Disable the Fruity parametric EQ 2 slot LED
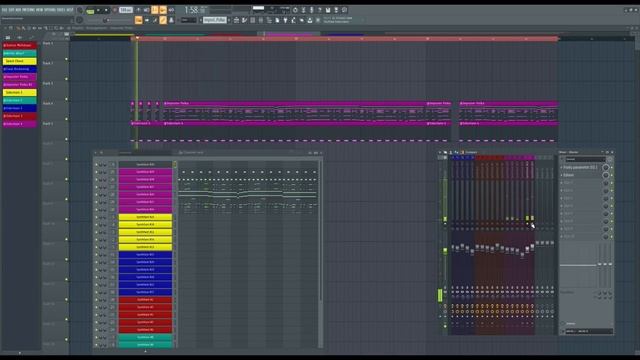The width and height of the screenshot is (640, 360). pyautogui.click(x=611, y=168)
